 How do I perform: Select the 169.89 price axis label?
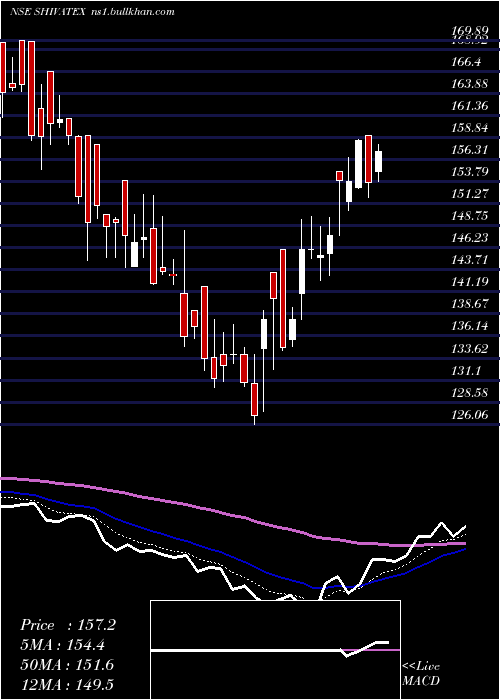[469, 31]
